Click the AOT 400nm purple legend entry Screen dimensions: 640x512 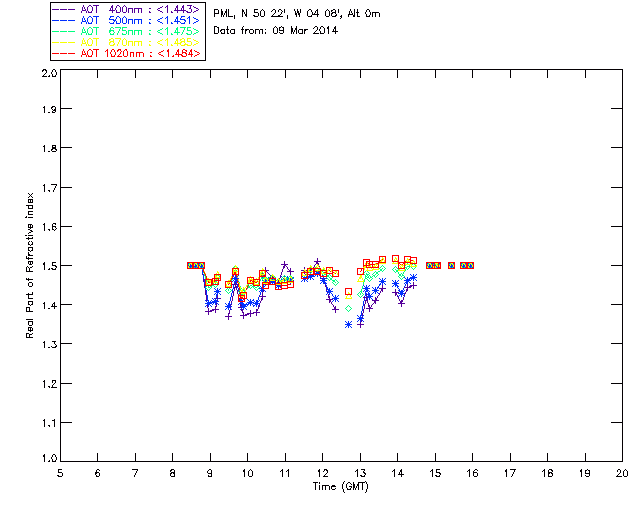[126, 9]
